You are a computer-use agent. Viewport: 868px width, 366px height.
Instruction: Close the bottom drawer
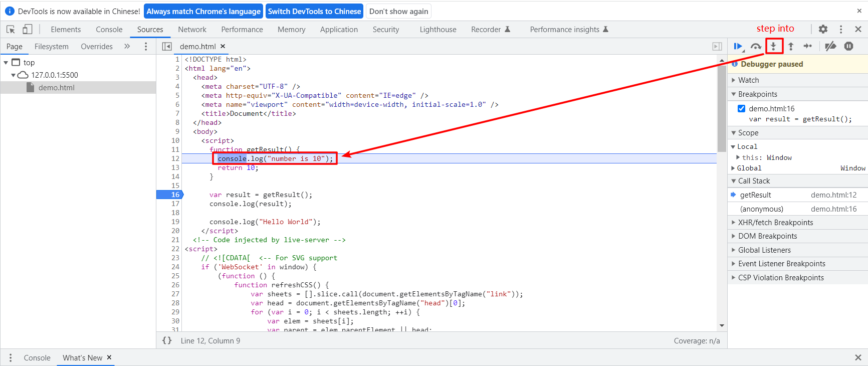858,357
